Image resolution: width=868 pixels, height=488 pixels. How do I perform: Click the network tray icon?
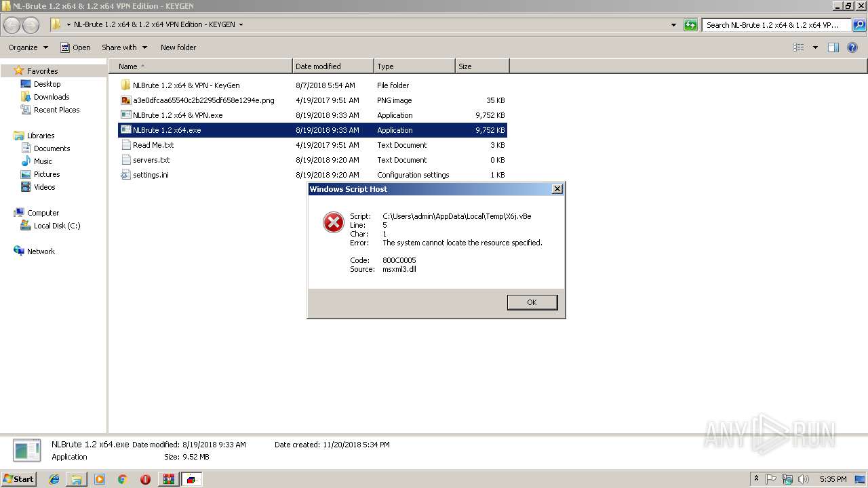787,479
